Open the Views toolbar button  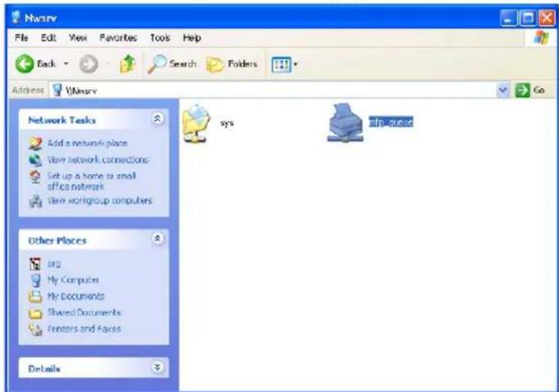coord(281,64)
